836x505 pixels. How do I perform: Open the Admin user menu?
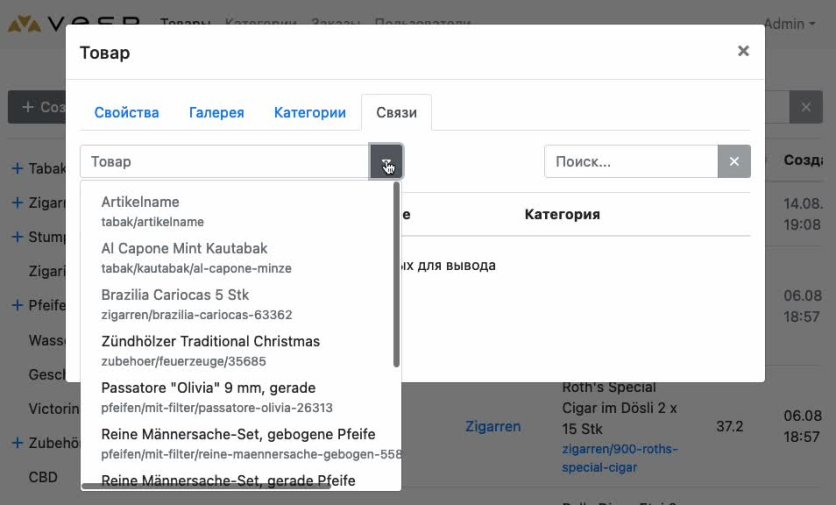tap(789, 23)
